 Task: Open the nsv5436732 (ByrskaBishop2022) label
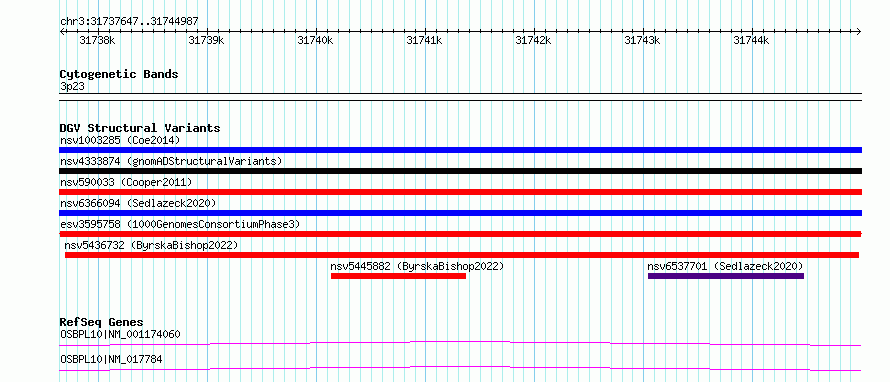[152, 245]
